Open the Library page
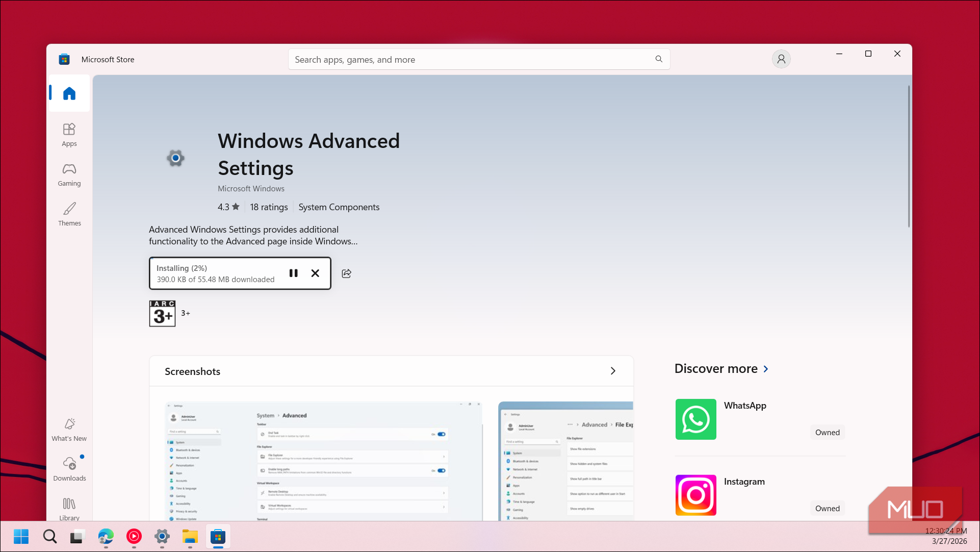Viewport: 980px width, 552px height. [x=69, y=509]
